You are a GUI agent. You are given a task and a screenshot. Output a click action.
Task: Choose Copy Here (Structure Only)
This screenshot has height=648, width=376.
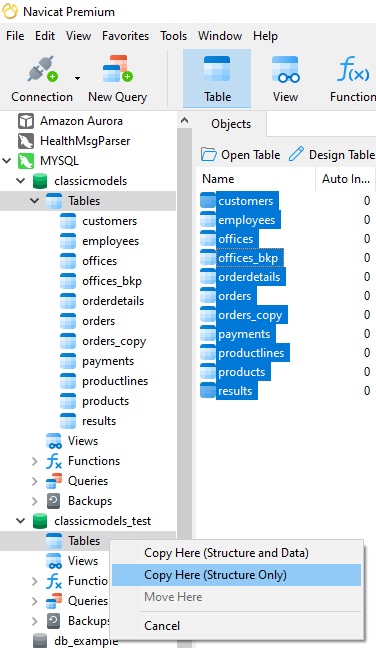click(x=236, y=575)
